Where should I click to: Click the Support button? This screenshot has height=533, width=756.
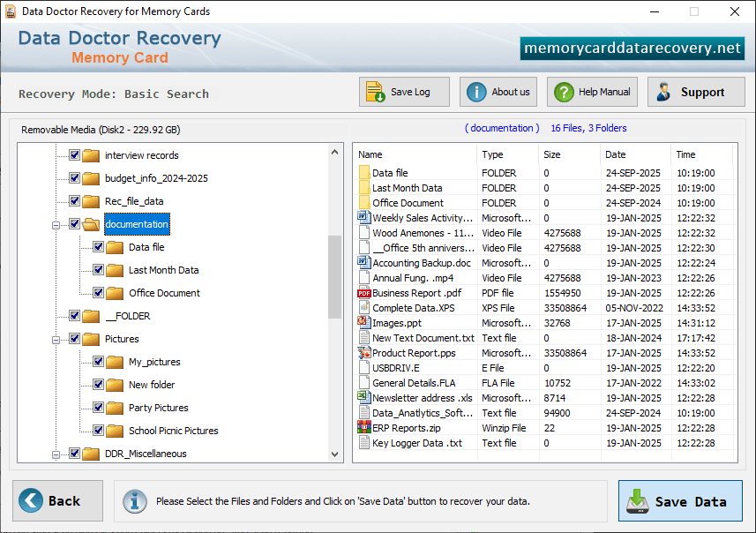(x=696, y=92)
